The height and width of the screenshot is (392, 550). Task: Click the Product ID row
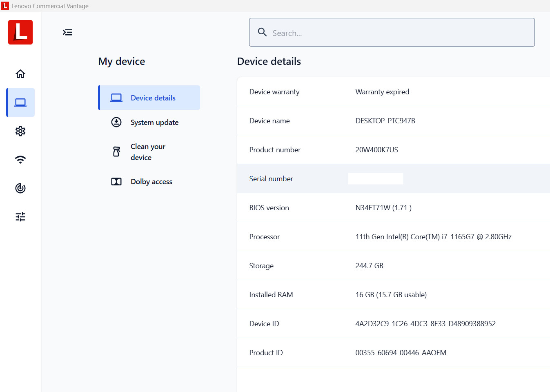pyautogui.click(x=394, y=352)
